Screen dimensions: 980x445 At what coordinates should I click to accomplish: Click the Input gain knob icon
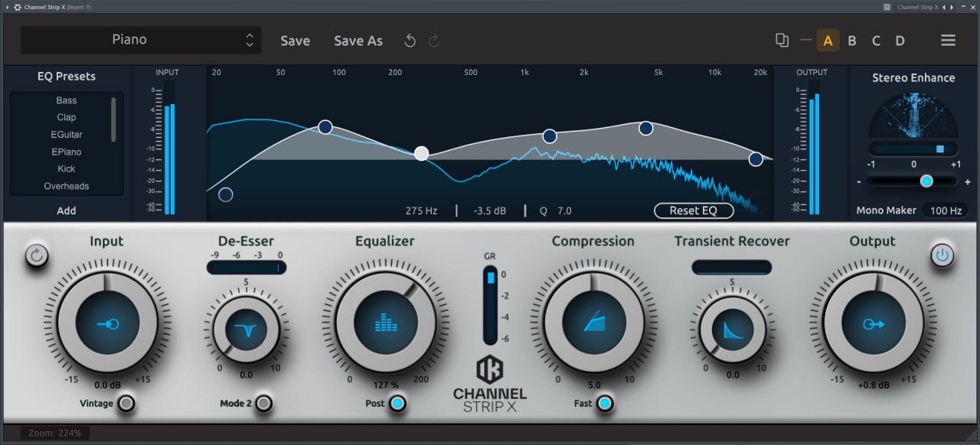coord(108,324)
